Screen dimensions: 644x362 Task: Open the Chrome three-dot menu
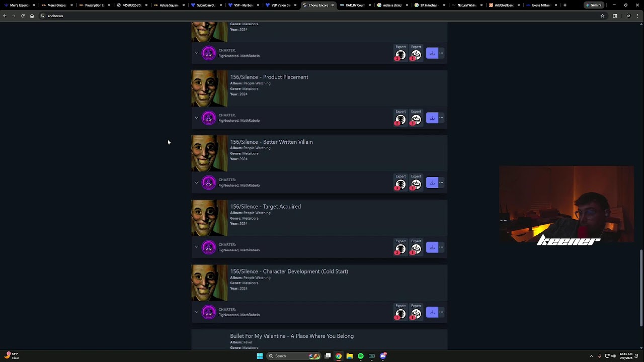(638, 16)
